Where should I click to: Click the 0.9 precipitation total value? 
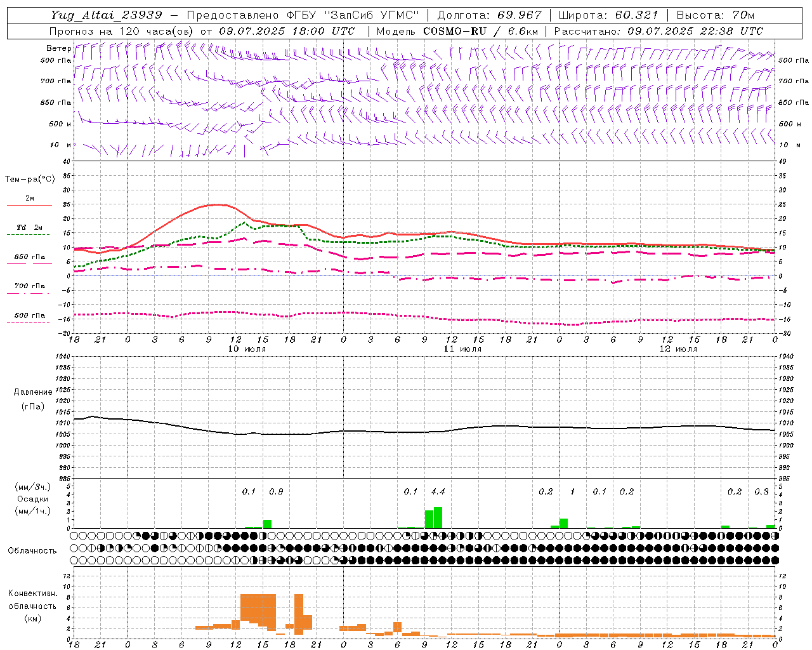[x=276, y=491]
